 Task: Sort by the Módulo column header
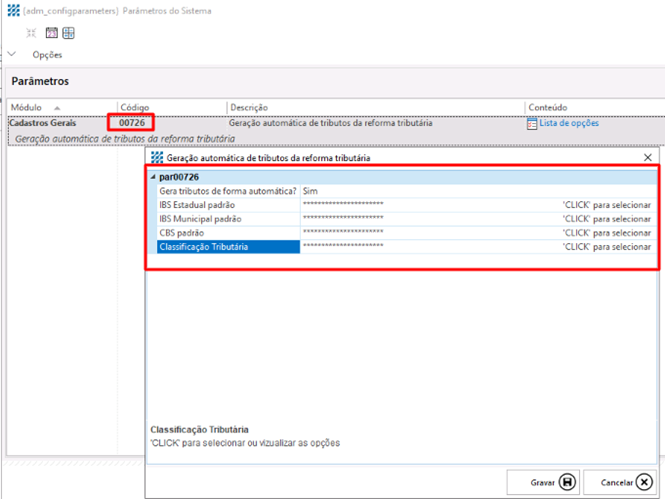coord(35,107)
